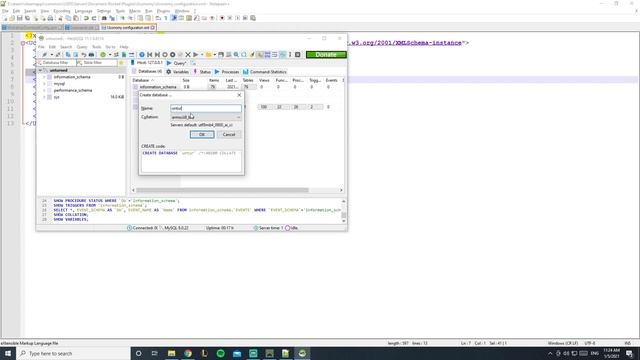Open the Command-Statistics tab

264,72
